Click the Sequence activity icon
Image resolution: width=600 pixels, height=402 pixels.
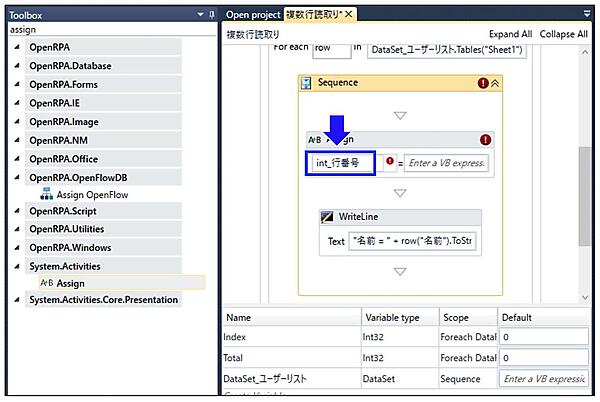point(307,84)
